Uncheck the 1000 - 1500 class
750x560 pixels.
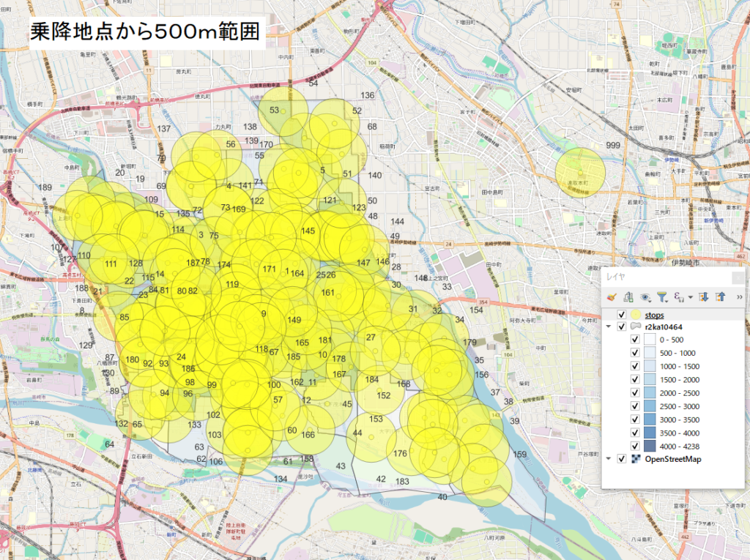(x=635, y=366)
